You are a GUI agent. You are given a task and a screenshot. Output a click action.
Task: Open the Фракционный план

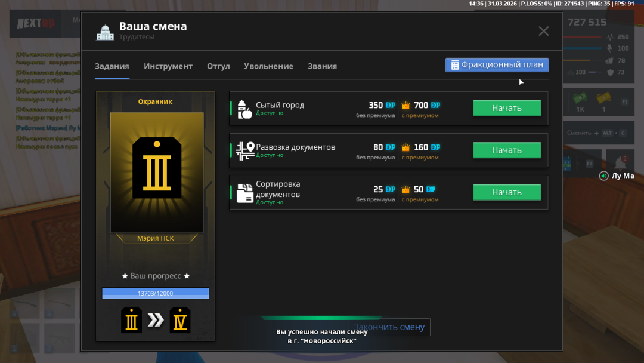(x=497, y=65)
